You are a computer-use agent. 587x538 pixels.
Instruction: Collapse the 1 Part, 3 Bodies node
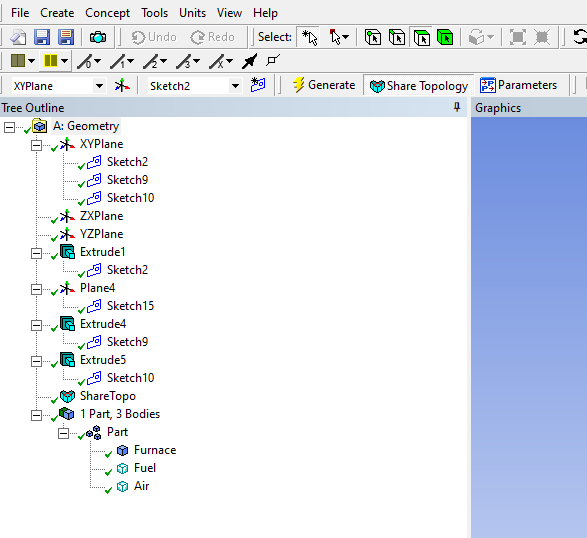click(x=36, y=415)
